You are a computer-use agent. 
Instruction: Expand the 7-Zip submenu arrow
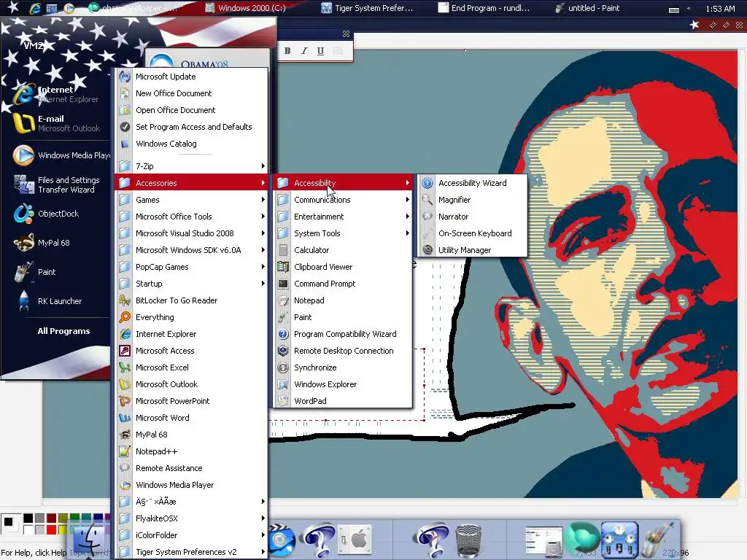click(x=263, y=166)
